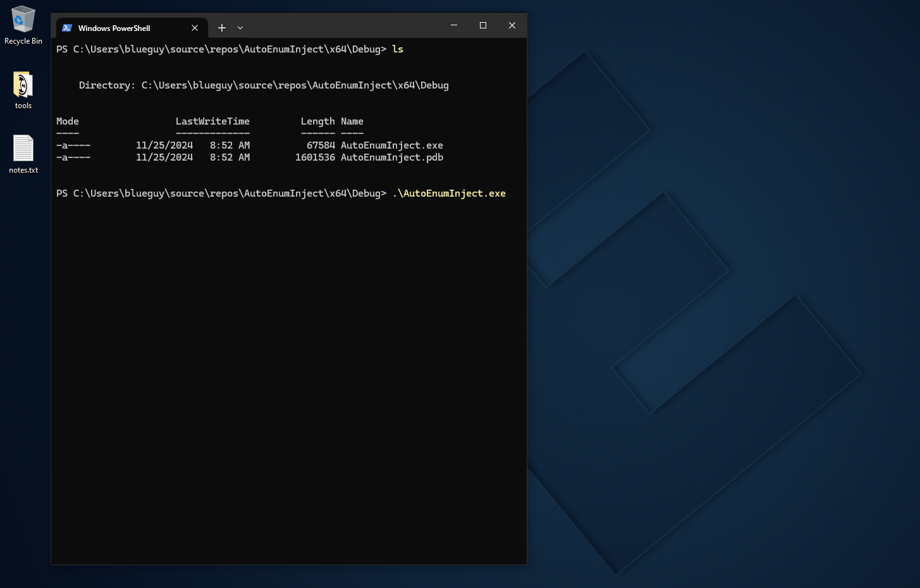Click the PowerShell icon in the tab
Viewport: 920px width, 588px height.
coord(67,28)
